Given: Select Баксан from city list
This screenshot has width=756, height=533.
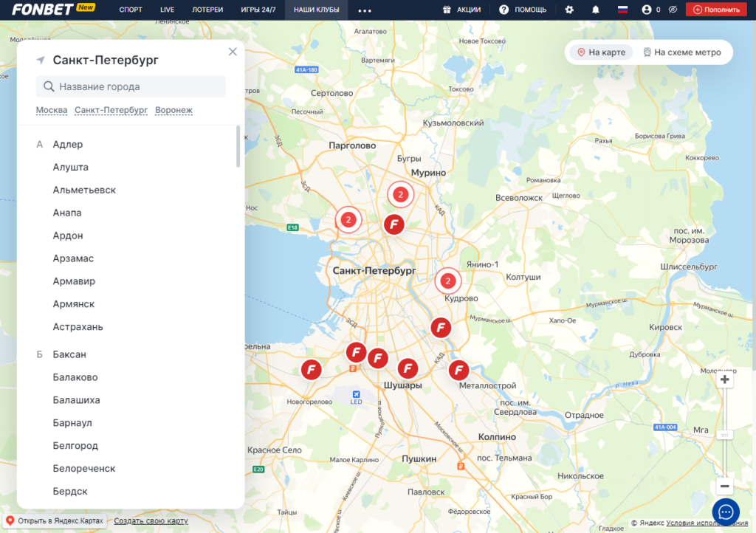Looking at the screenshot, I should tap(69, 354).
